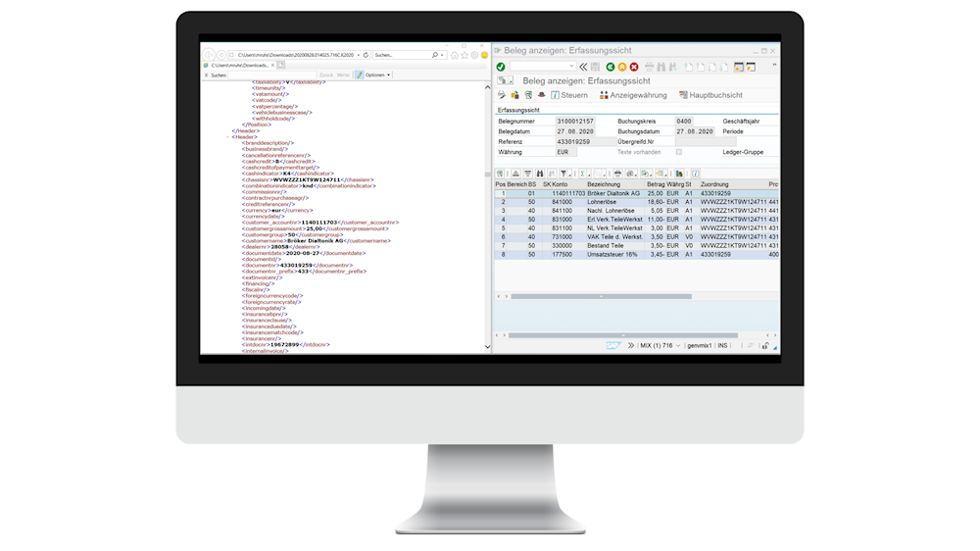Screen dimensions: 980x551
Task: Open the Layout selection dropdown in the table toolbar
Action: 661,174
